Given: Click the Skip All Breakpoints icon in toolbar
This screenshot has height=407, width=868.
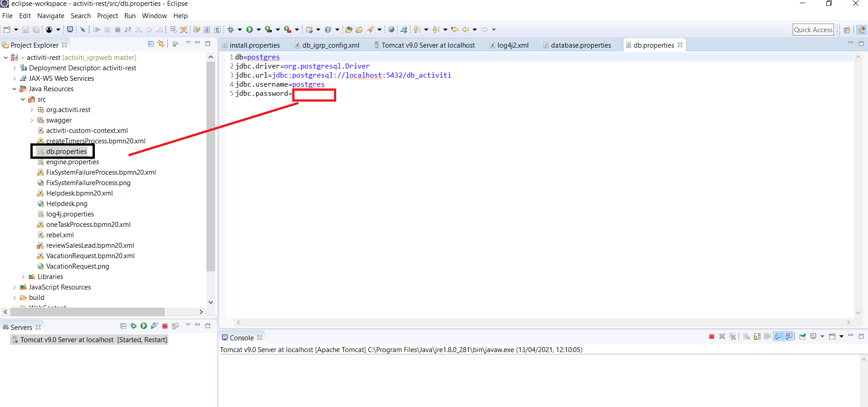Looking at the screenshot, I should (83, 30).
